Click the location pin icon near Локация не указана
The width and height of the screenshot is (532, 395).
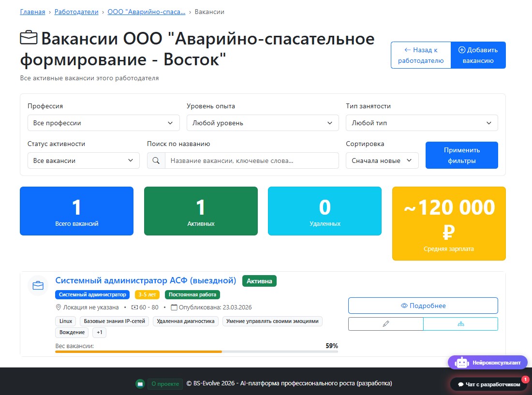59,307
